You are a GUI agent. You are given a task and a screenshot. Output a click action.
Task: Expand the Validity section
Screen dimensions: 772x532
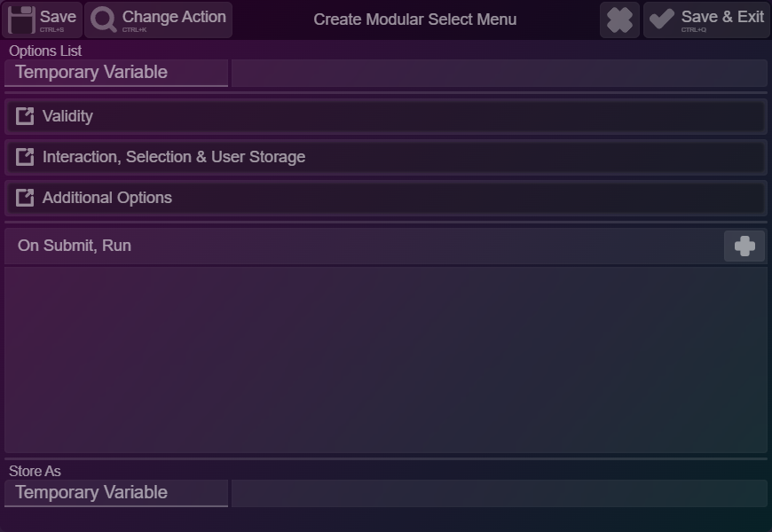(386, 117)
